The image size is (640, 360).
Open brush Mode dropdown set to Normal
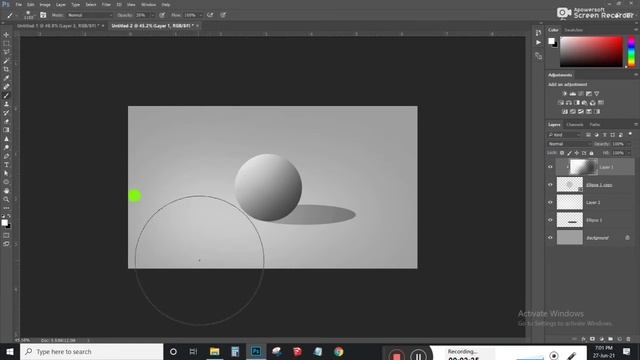coord(89,15)
